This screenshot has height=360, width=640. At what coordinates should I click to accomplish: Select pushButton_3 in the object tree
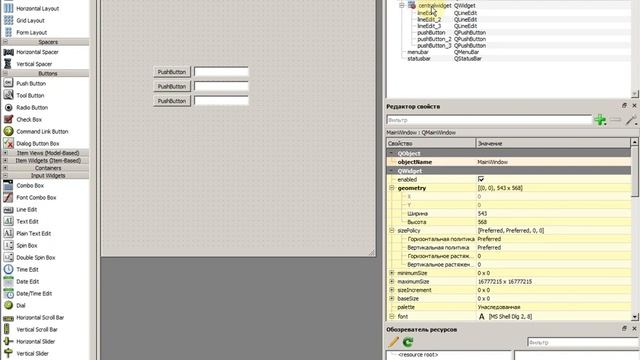click(x=434, y=45)
